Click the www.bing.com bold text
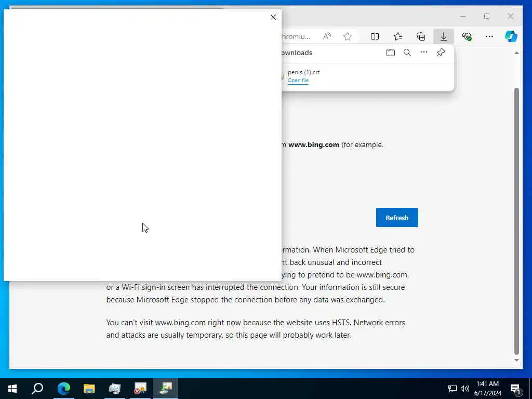 [313, 144]
